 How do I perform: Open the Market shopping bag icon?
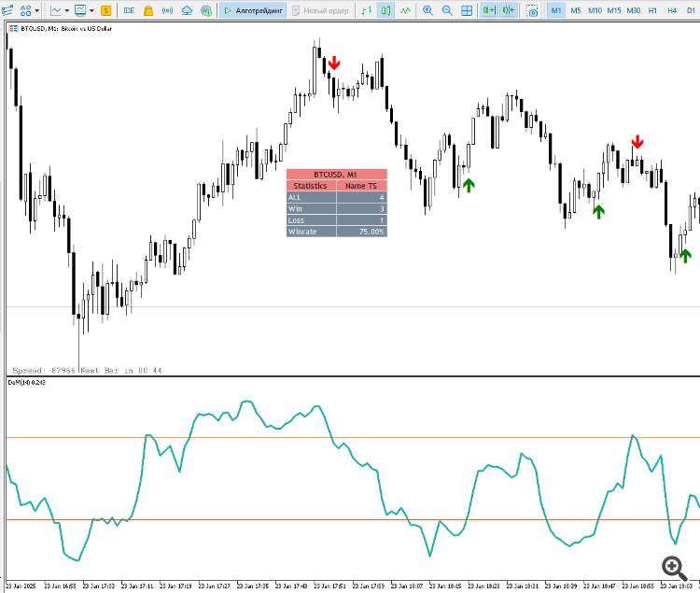point(148,10)
